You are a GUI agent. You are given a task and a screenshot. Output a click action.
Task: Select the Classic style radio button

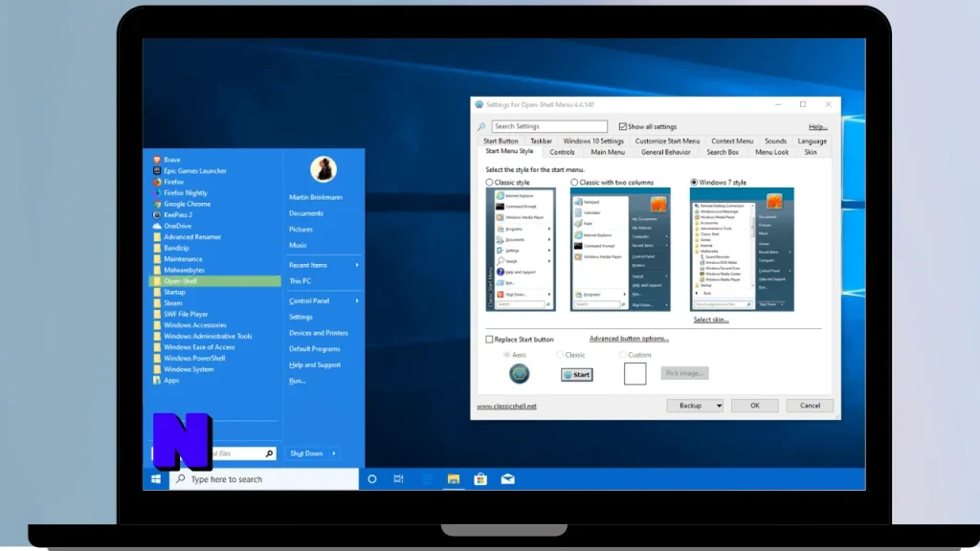pos(489,183)
